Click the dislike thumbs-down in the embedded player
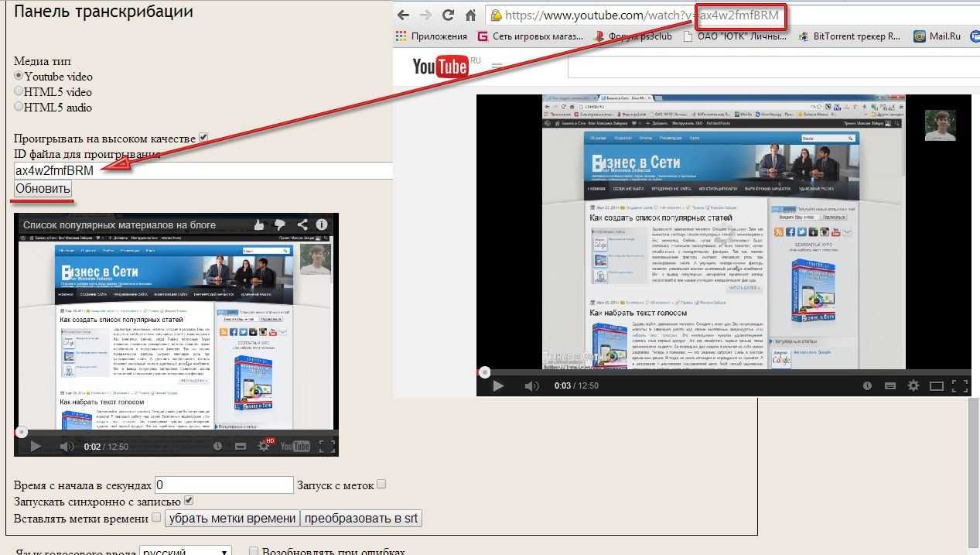 point(280,224)
